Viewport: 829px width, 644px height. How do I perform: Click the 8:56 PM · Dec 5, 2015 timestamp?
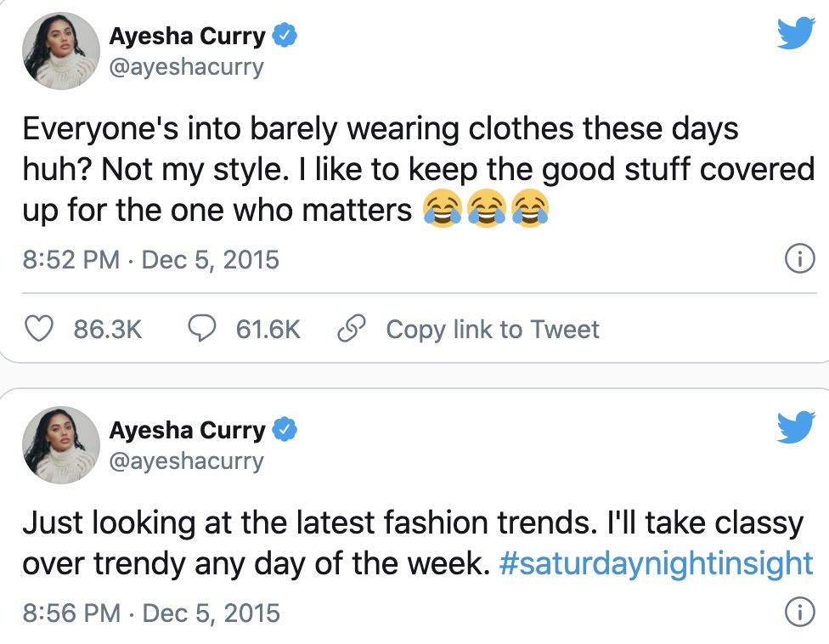click(x=150, y=612)
